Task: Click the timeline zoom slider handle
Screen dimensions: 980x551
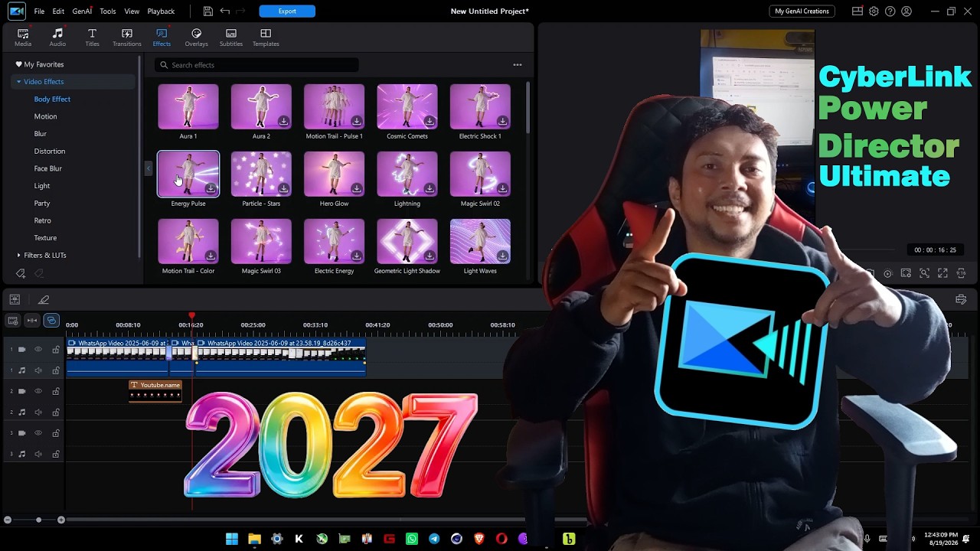Action: tap(38, 520)
